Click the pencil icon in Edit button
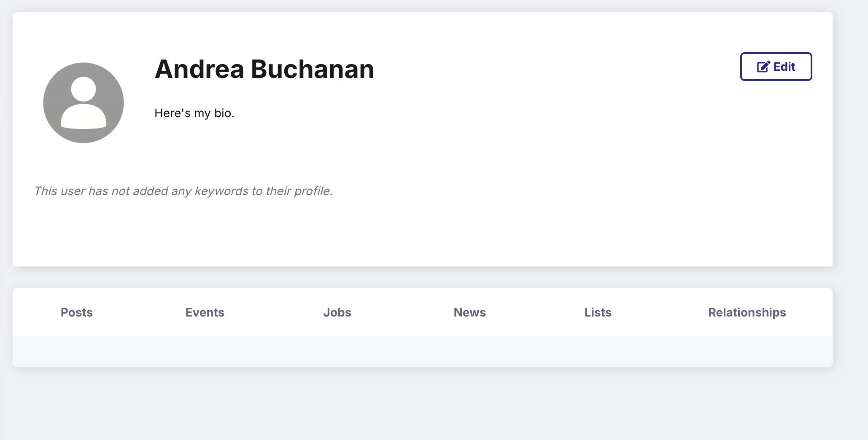Viewport: 868px width, 440px height. [x=764, y=67]
